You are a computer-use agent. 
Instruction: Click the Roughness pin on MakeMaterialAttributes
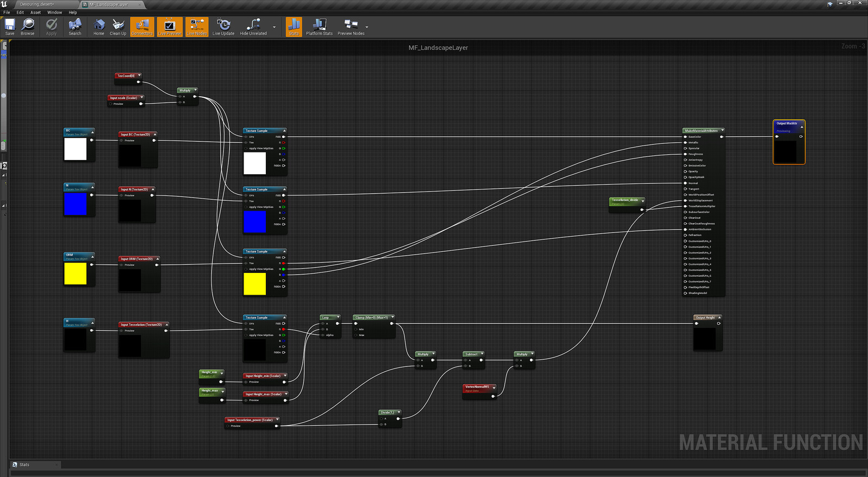[685, 154]
